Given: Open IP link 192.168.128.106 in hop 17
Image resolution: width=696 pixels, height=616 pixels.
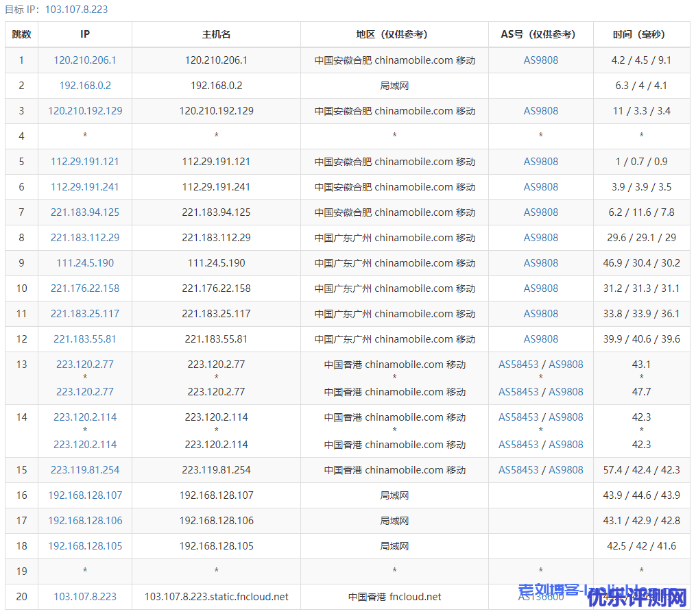Looking at the screenshot, I should pyautogui.click(x=85, y=521).
